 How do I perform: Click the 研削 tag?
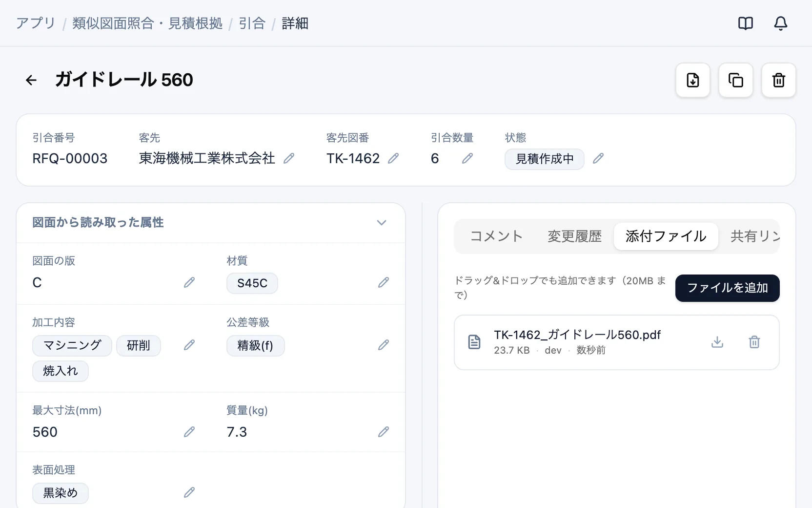click(x=139, y=346)
